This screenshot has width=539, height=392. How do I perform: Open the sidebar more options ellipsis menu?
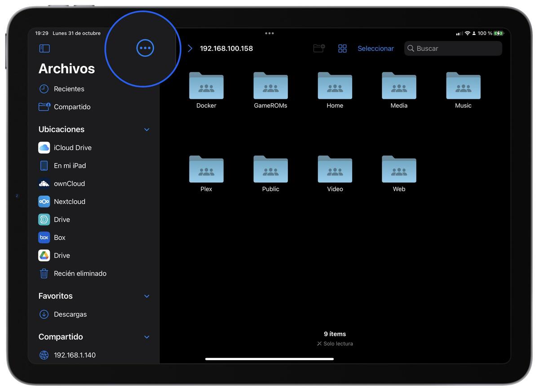click(145, 48)
